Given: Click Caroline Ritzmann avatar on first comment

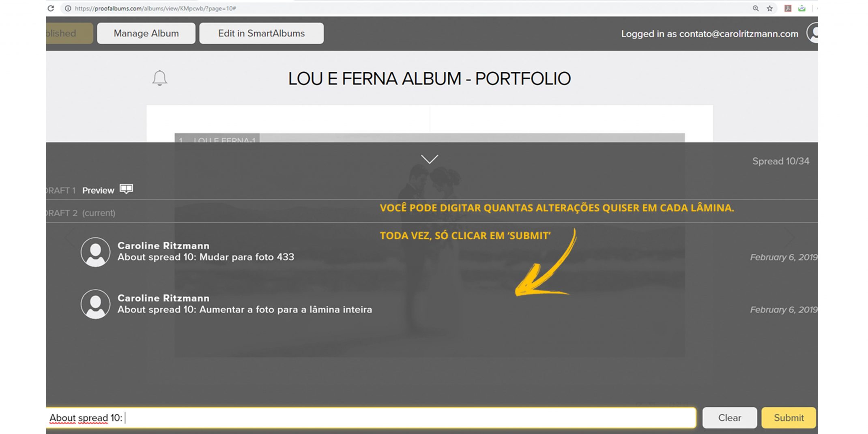Looking at the screenshot, I should click(95, 252).
